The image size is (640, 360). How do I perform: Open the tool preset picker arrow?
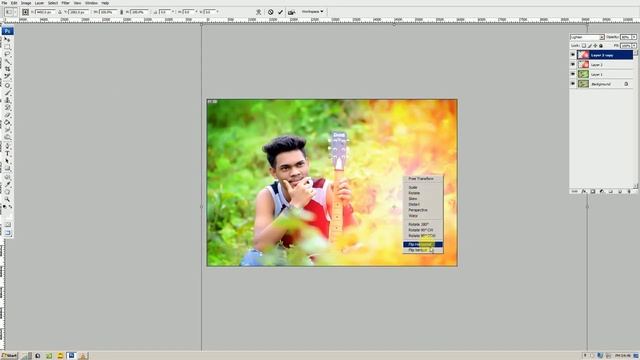(x=16, y=12)
